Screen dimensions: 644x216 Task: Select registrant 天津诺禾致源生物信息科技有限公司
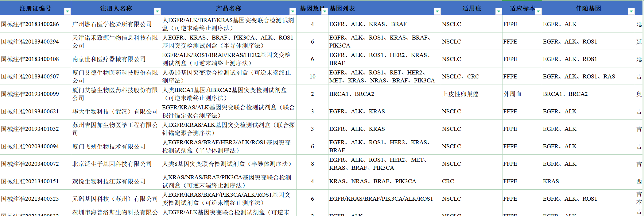[116, 41]
